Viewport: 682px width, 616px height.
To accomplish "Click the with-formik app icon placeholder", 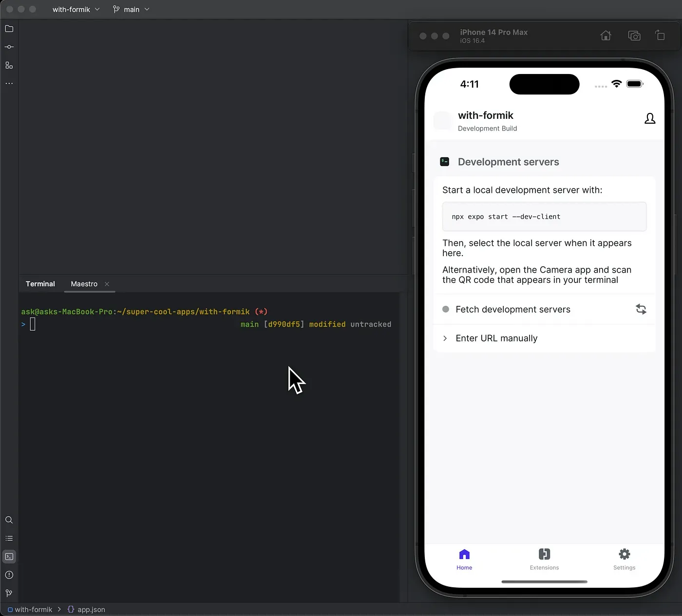I will [x=442, y=120].
